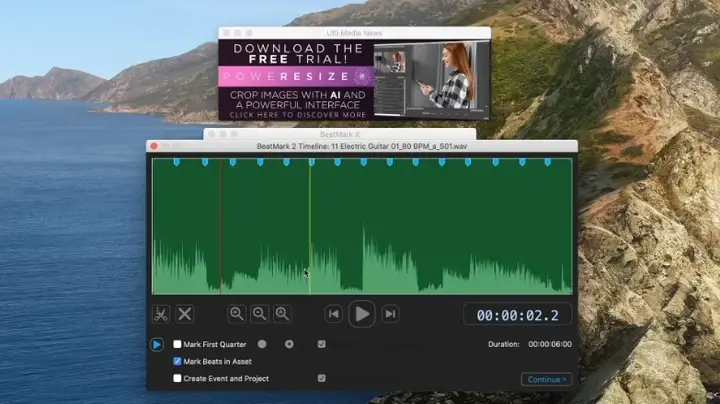Play the audio with the large play button

tap(362, 314)
